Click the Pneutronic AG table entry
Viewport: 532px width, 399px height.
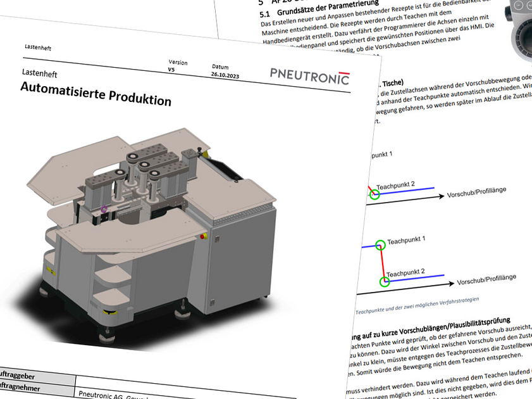pyautogui.click(x=113, y=395)
